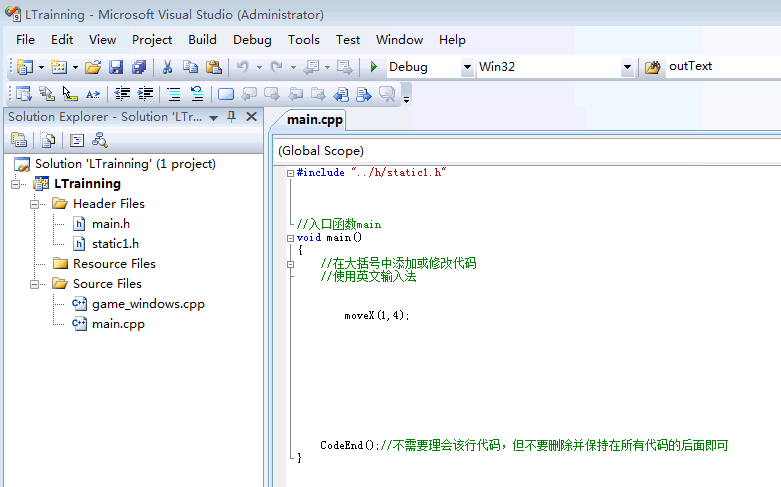Click the Start Debugging green play button
This screenshot has width=781, height=487.
(x=373, y=67)
